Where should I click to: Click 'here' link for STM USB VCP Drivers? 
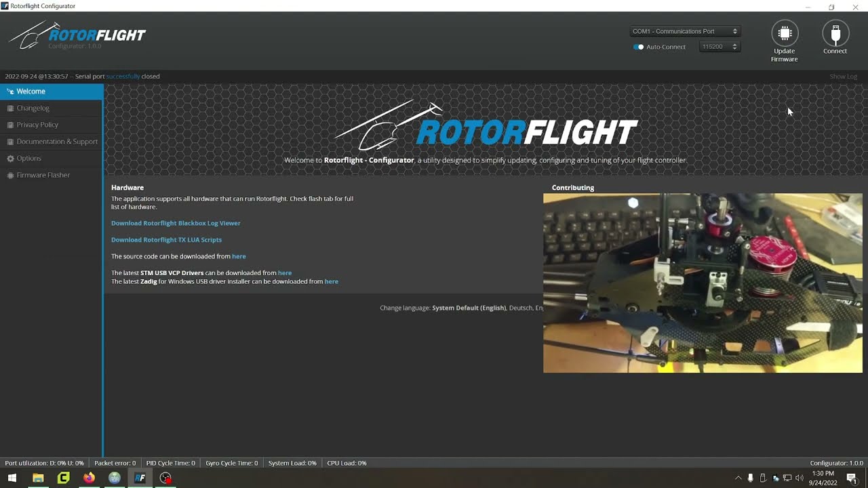(x=285, y=273)
